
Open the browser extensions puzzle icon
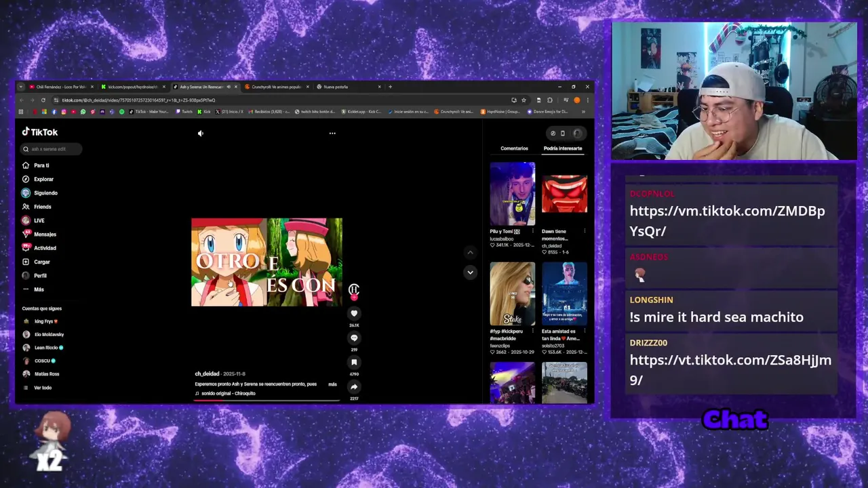(x=550, y=100)
